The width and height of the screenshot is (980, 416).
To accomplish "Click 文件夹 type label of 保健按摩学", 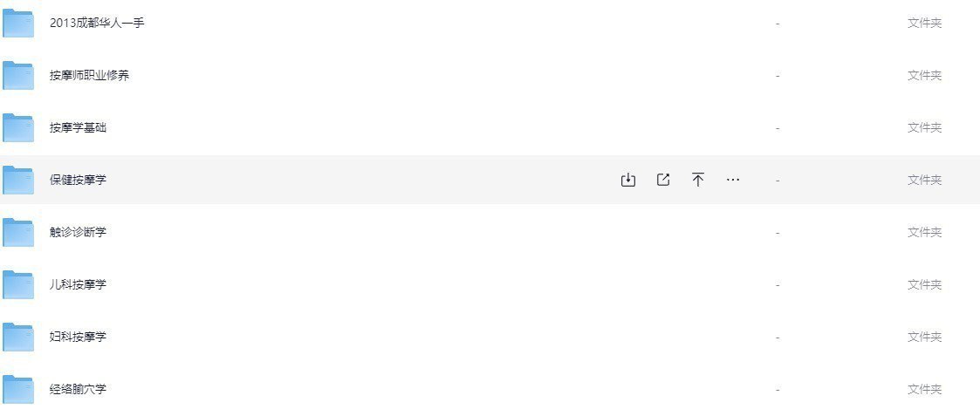I will [x=924, y=180].
